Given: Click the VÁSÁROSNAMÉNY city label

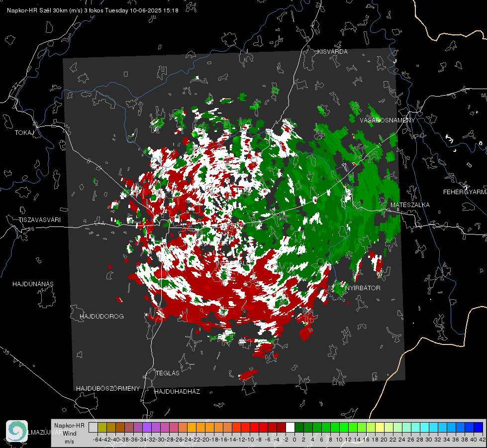Looking at the screenshot, I should 388,120.
